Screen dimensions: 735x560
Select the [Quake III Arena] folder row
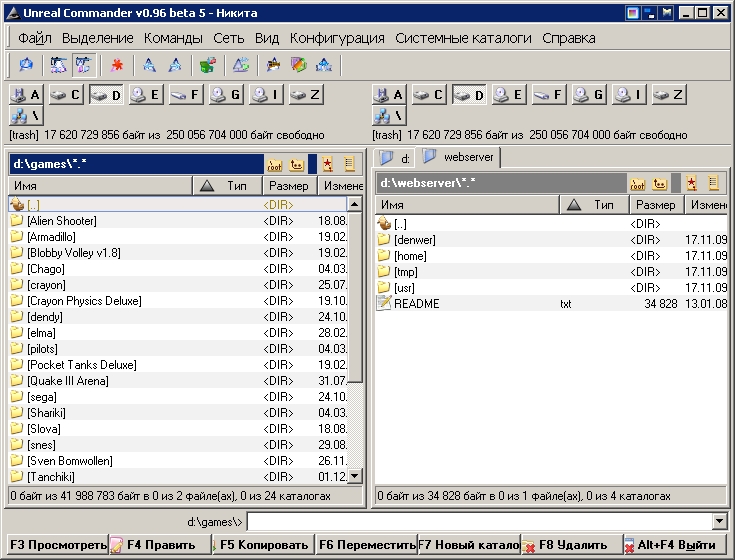pyautogui.click(x=178, y=381)
